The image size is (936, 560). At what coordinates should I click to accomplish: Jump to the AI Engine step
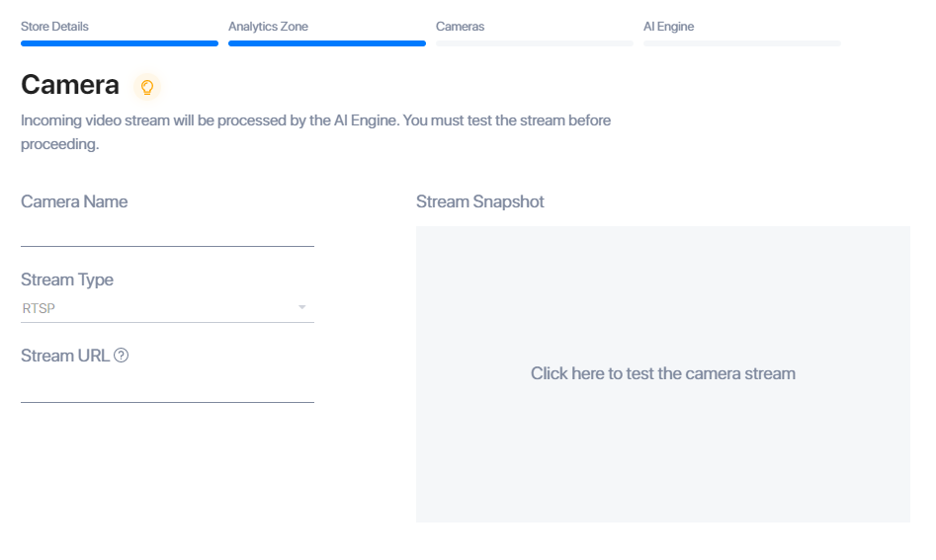[668, 27]
